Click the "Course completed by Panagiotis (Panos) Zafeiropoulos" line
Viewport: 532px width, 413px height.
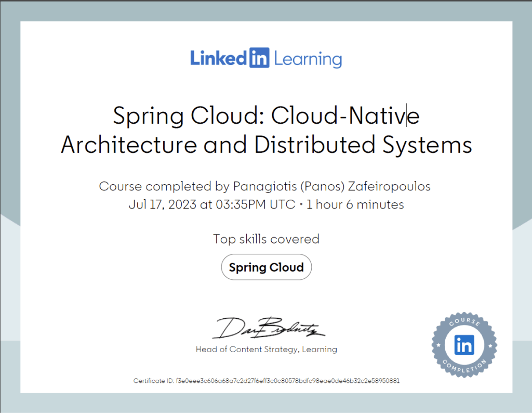pos(264,186)
